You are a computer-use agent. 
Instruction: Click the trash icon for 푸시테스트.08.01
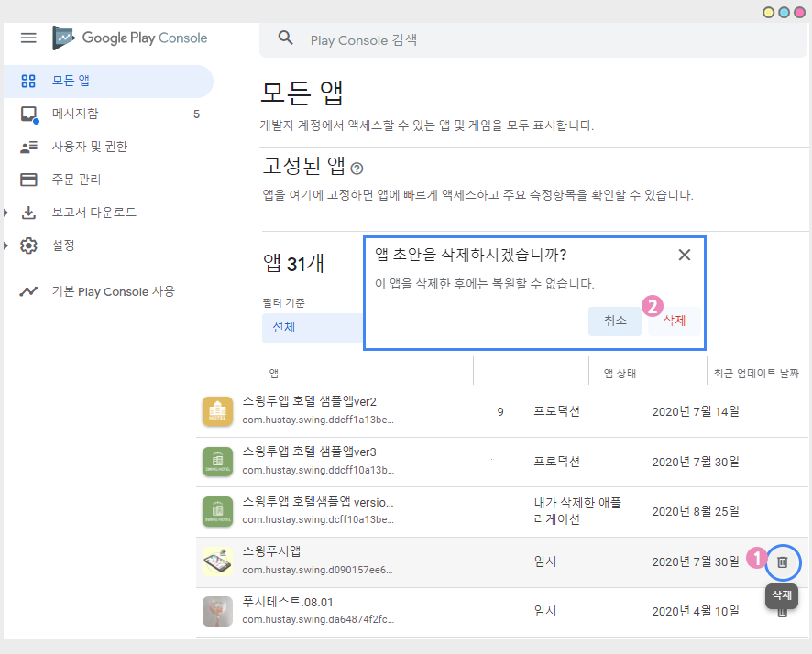[x=782, y=611]
